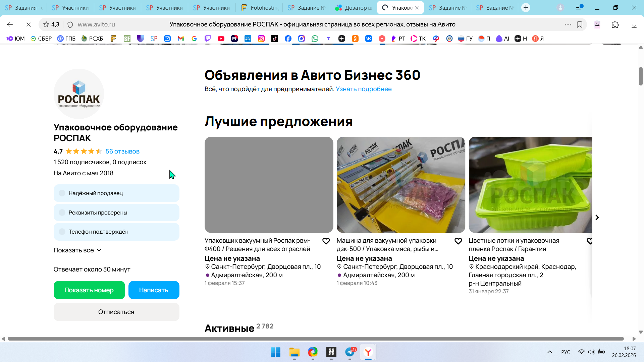Open the WhatsApp bookmark icon
644x362 pixels.
click(315, 39)
